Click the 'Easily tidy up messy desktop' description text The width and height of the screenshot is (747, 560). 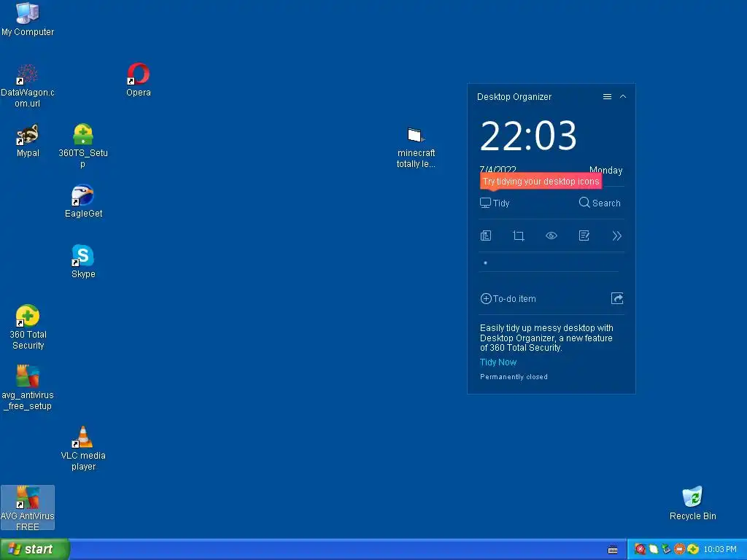point(546,338)
